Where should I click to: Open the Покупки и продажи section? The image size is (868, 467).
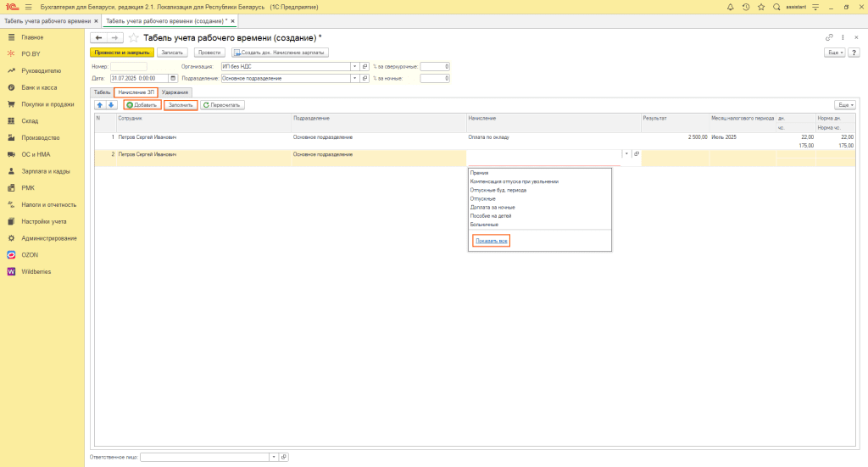[x=47, y=104]
